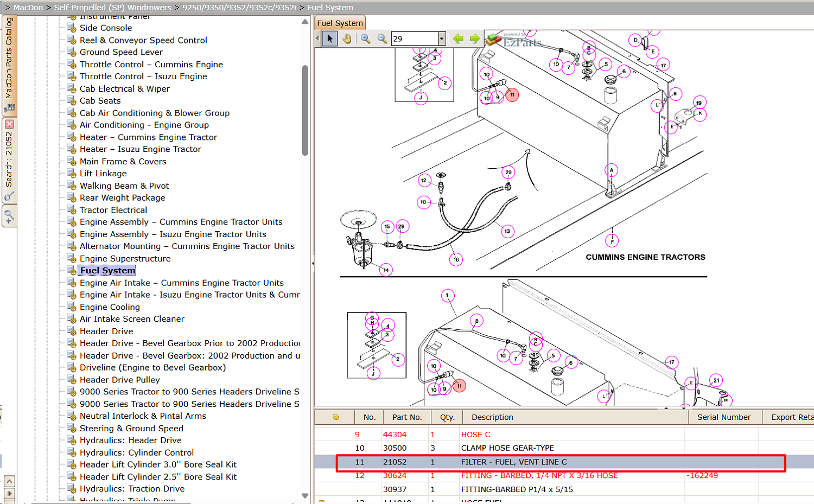This screenshot has width=814, height=504.
Task: Select Engine Superstructure entry
Action: tap(125, 258)
